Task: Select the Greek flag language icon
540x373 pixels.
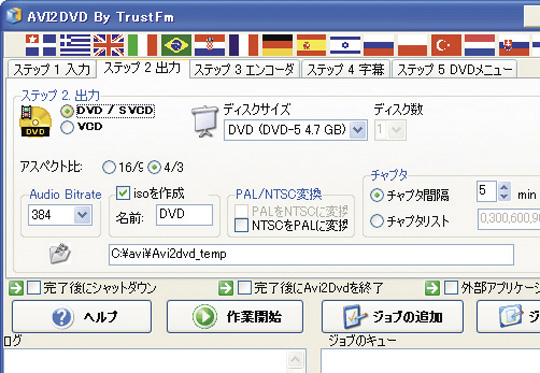Action: 75,45
